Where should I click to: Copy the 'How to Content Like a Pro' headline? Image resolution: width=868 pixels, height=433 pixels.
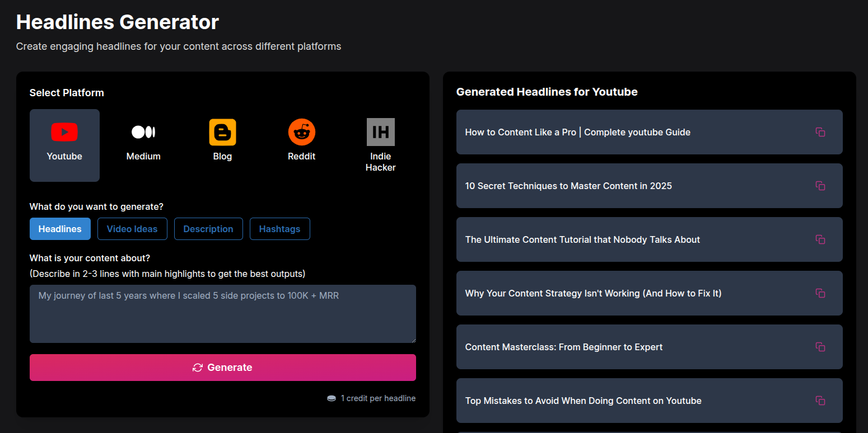point(820,132)
